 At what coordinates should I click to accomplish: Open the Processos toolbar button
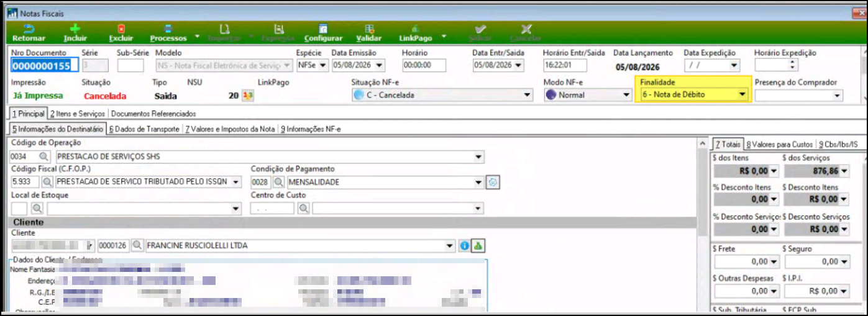pyautogui.click(x=168, y=34)
